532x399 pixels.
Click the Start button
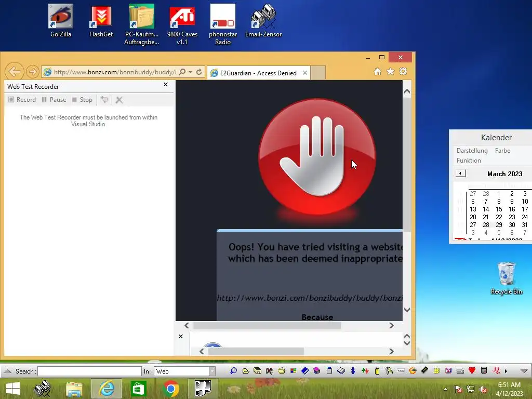coord(13,389)
